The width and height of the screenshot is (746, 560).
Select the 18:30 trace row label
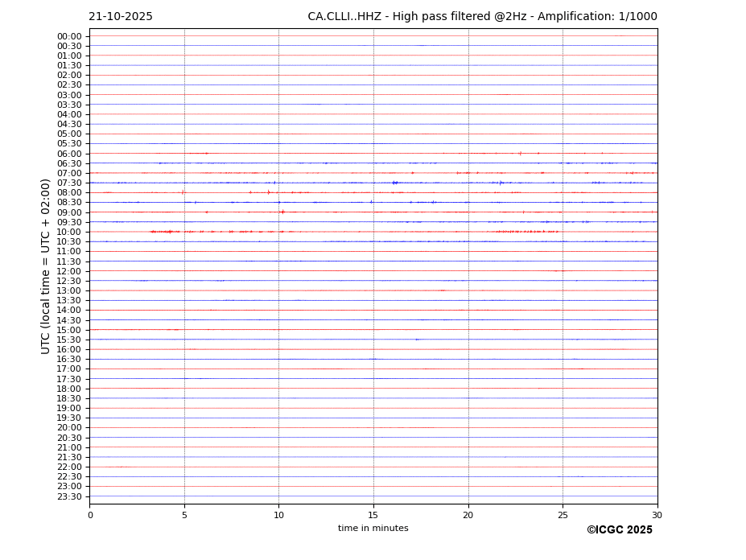[69, 398]
